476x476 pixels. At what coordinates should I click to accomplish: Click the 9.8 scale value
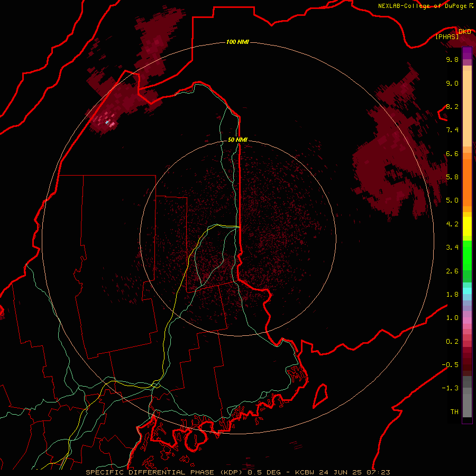[452, 59]
